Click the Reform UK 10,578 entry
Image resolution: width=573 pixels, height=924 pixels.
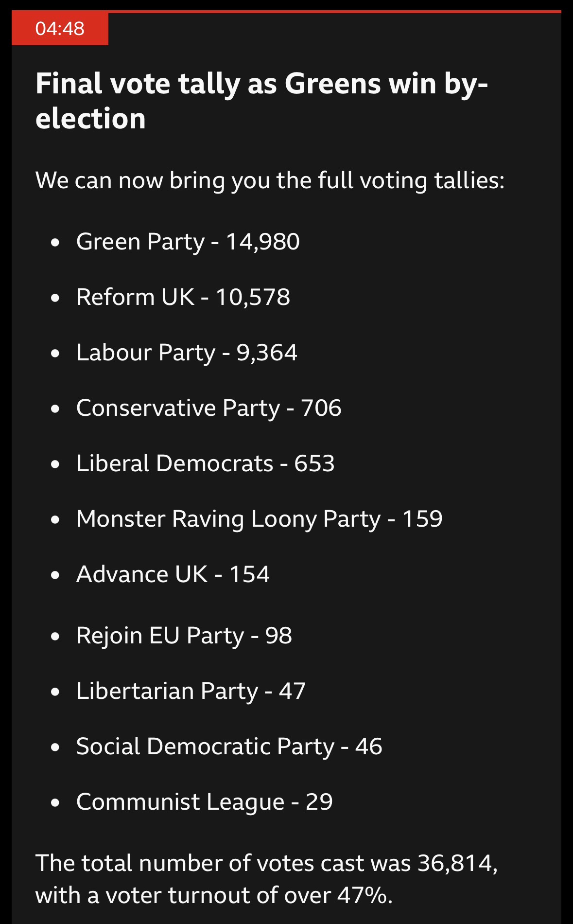tap(183, 297)
